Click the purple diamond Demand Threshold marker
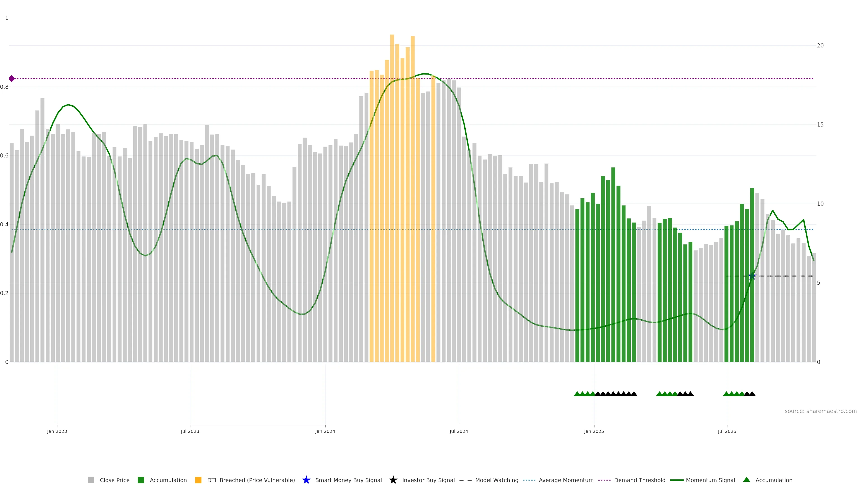The image size is (868, 488). pyautogui.click(x=12, y=78)
